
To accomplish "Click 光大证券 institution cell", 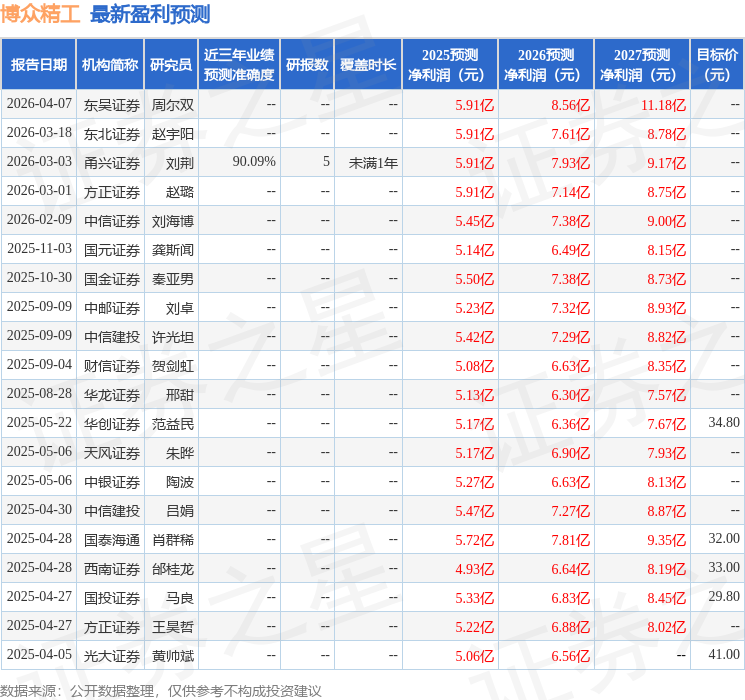I will (x=112, y=656).
